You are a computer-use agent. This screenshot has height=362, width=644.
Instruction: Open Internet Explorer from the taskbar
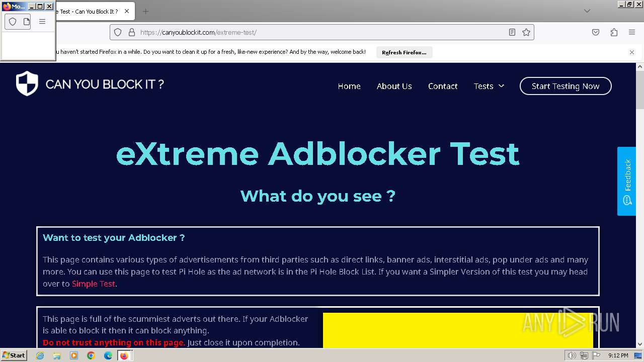(x=40, y=355)
